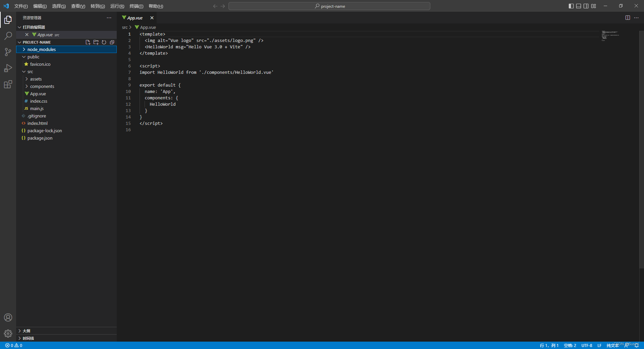The width and height of the screenshot is (644, 349).
Task: Open main.js file
Action: [x=66, y=108]
